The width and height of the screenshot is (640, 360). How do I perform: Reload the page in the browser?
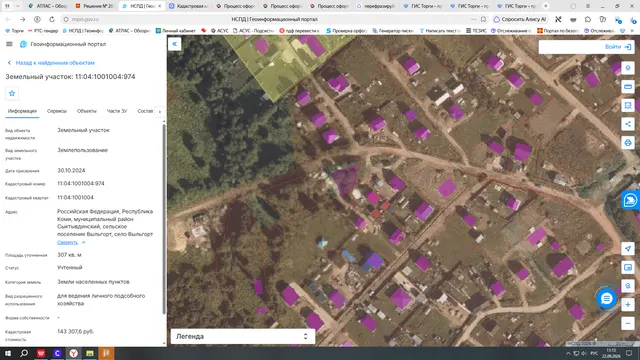click(x=51, y=19)
